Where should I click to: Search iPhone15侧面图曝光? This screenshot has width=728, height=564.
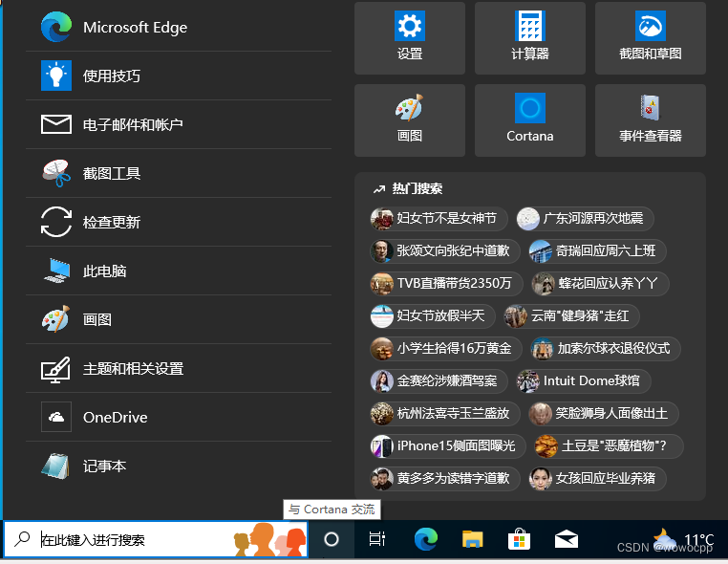(447, 446)
